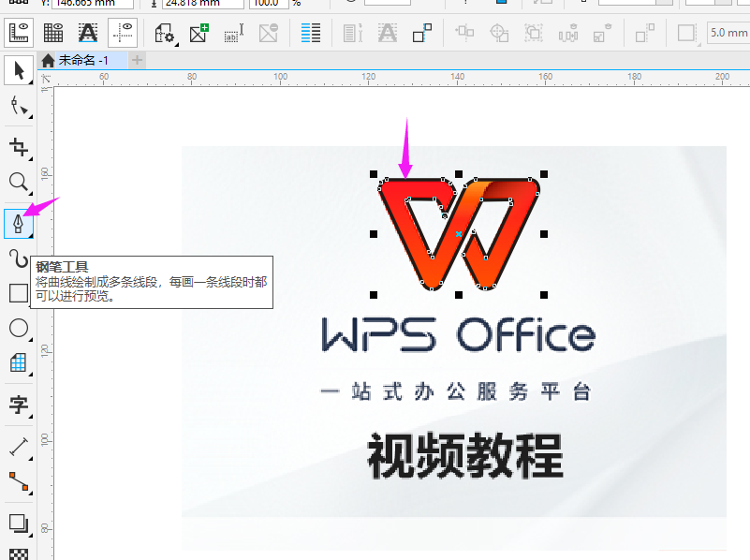Toggle the show guidelines button
This screenshot has height=560, width=750.
123,33
